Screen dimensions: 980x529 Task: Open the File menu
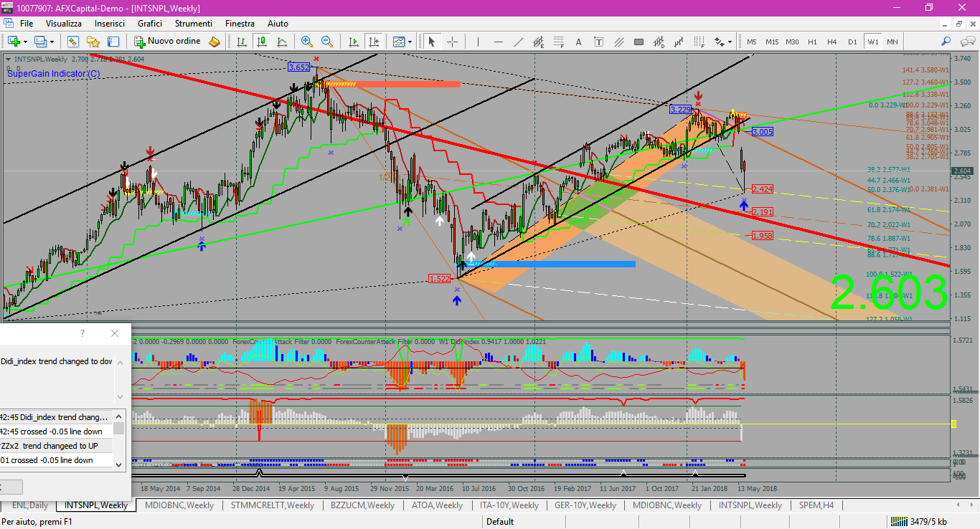pyautogui.click(x=27, y=24)
